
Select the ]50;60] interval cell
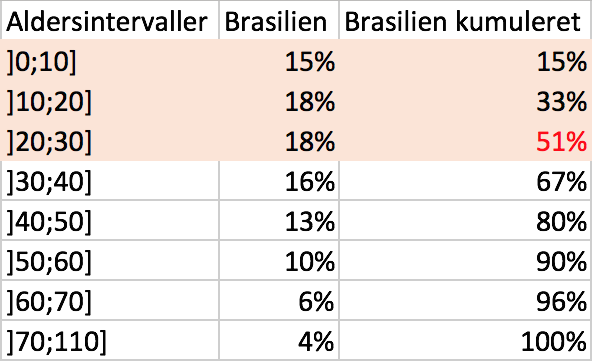click(x=110, y=261)
